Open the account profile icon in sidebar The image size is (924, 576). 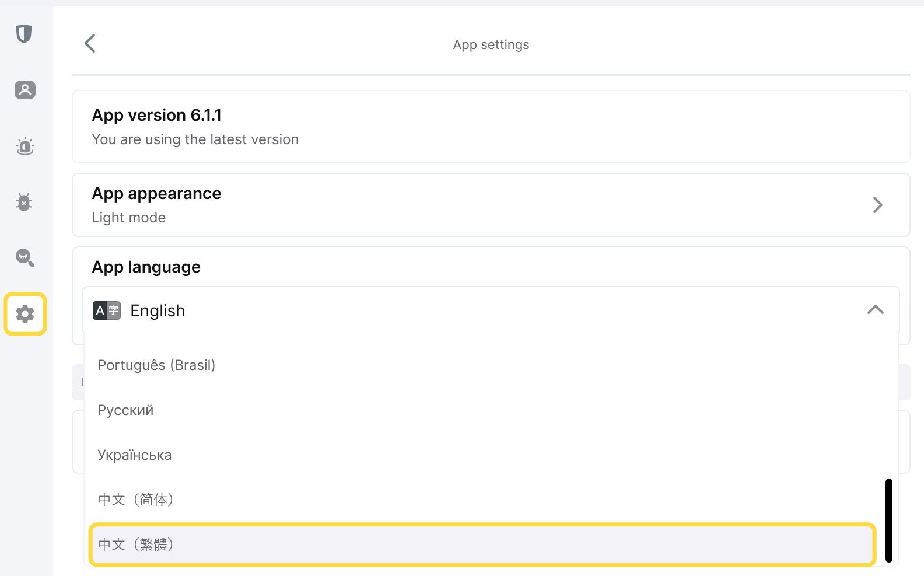pos(25,90)
